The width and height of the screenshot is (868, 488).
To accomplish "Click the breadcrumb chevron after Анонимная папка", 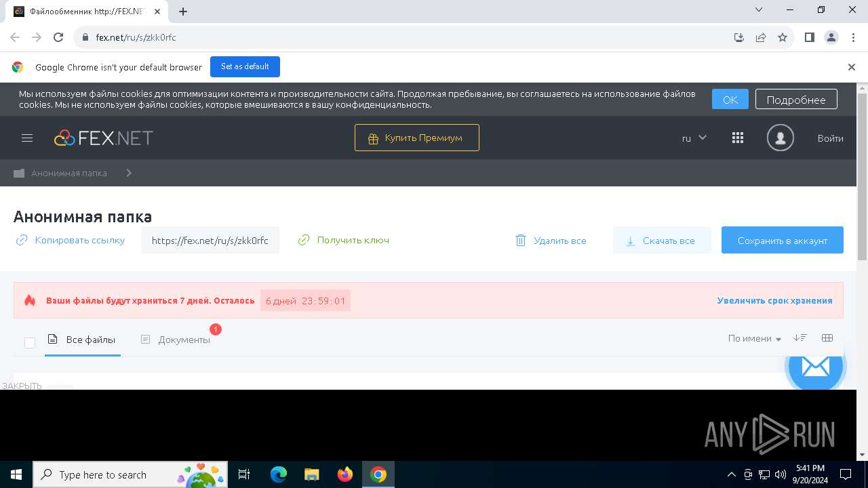I will 129,173.
